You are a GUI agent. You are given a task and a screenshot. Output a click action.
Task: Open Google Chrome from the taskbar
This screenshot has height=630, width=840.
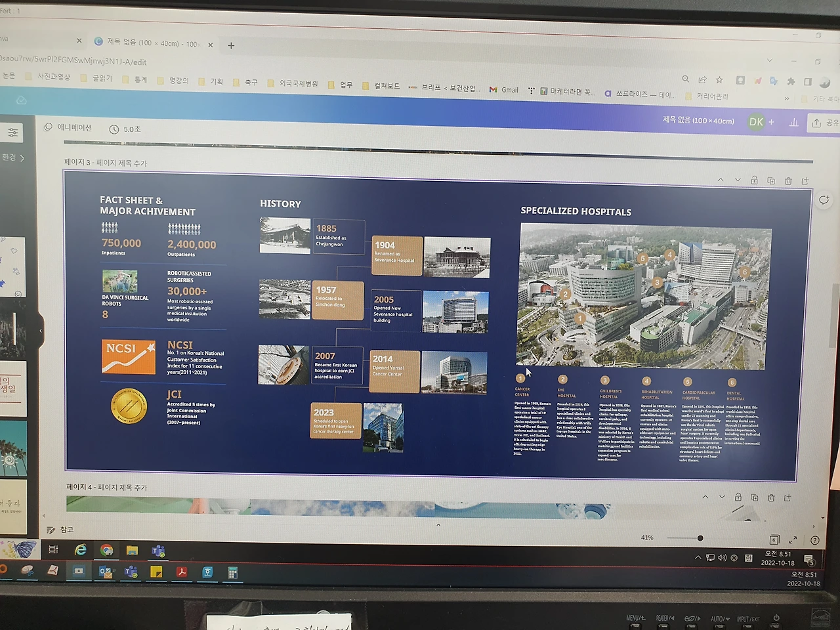(106, 550)
